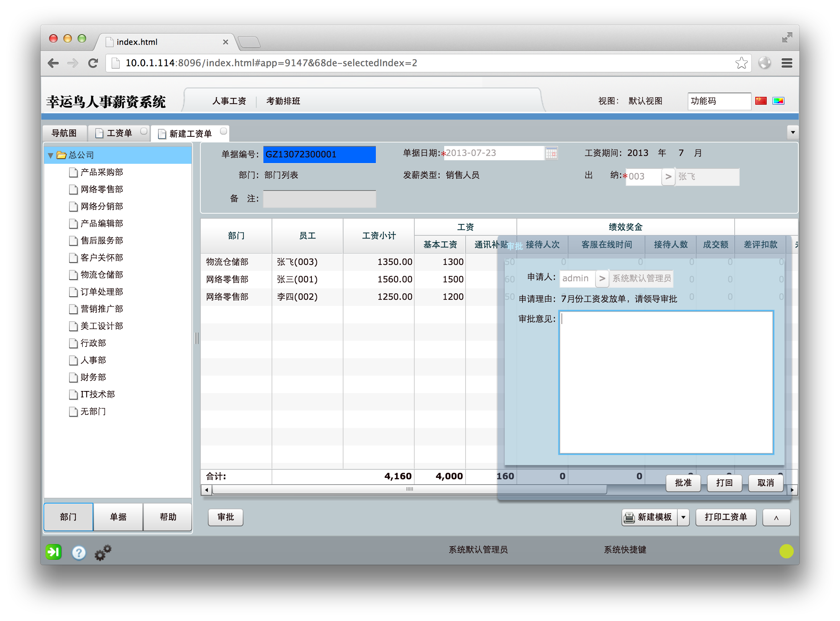Focus the 审批意见 text area
This screenshot has height=621, width=840.
pos(666,383)
